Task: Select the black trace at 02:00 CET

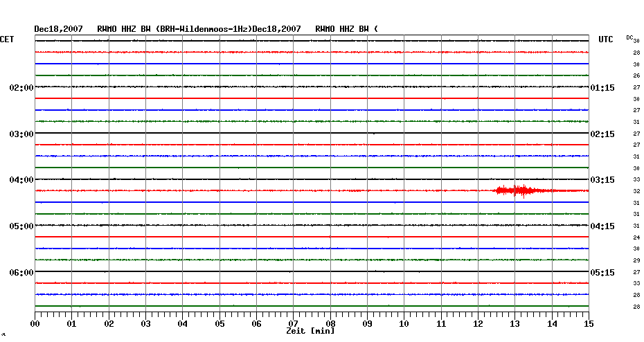Action: (312, 87)
